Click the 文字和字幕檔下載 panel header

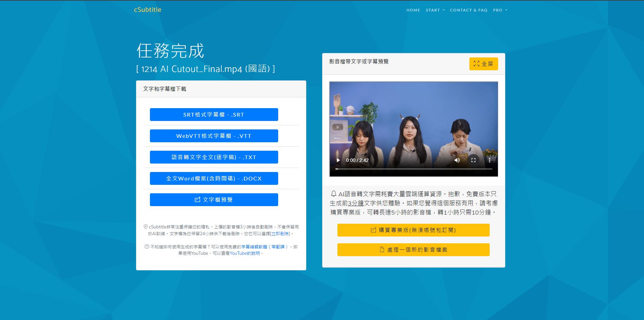(x=221, y=89)
